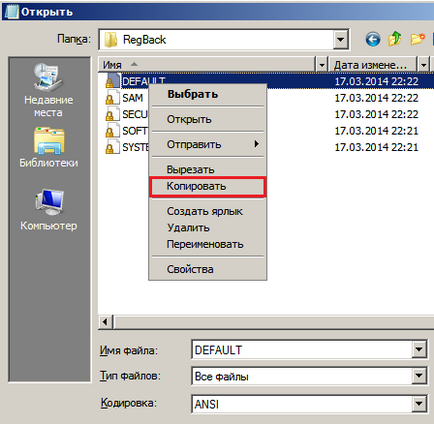
Task: Sort by the Дата изменения column header
Action: pos(372,65)
